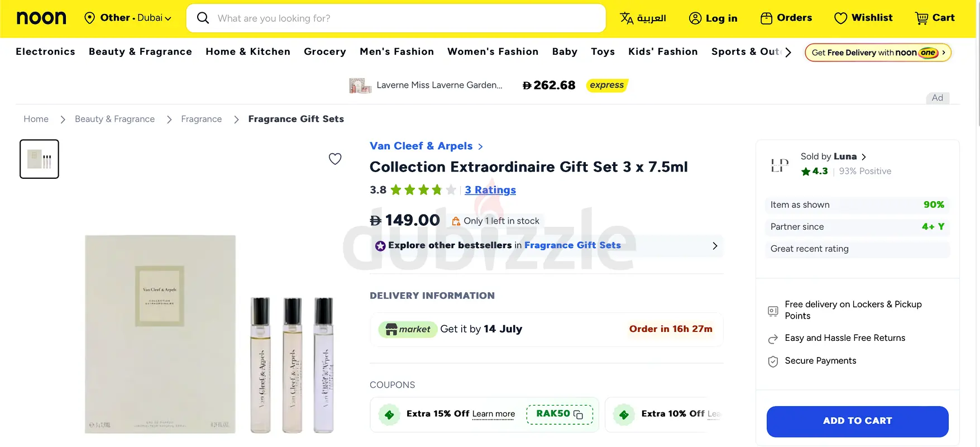Switch language to Arabic

[x=643, y=18]
